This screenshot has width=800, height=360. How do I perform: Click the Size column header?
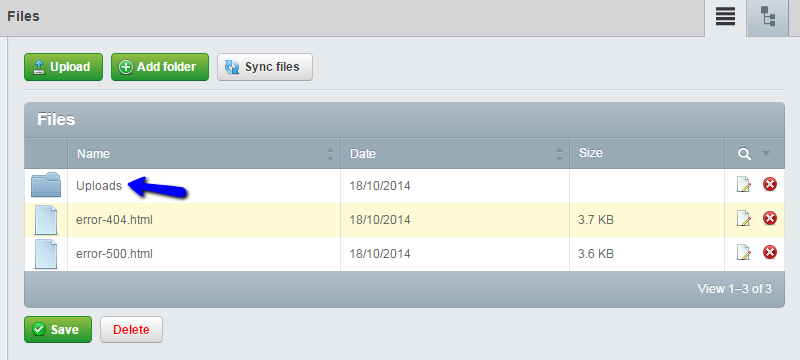click(647, 153)
